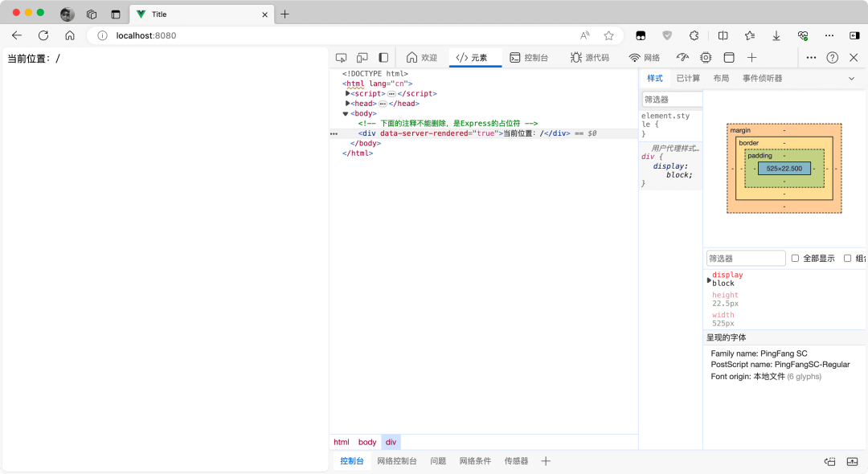Screen dimensions: 868x474
Task: Reload the localhost page
Action: click(x=43, y=35)
